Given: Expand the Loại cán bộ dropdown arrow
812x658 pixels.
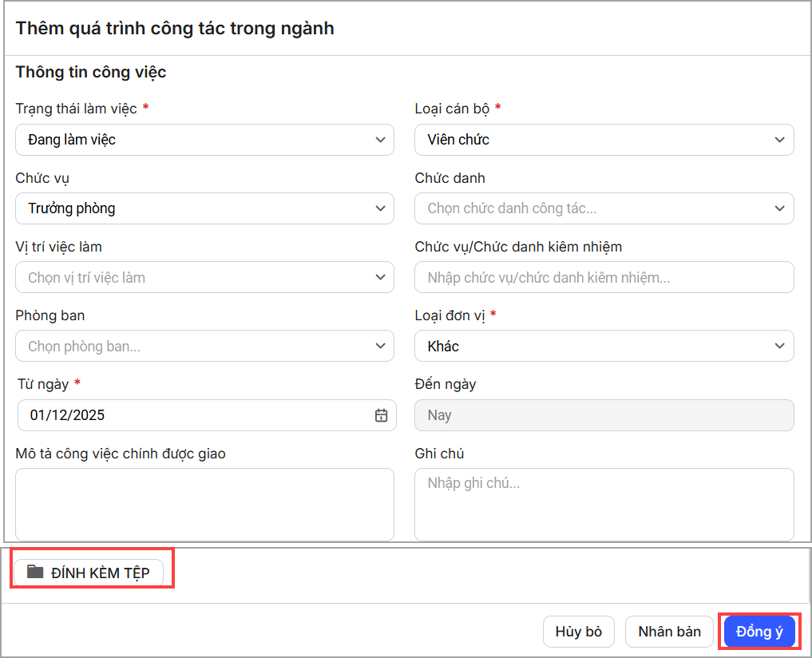Looking at the screenshot, I should point(779,140).
